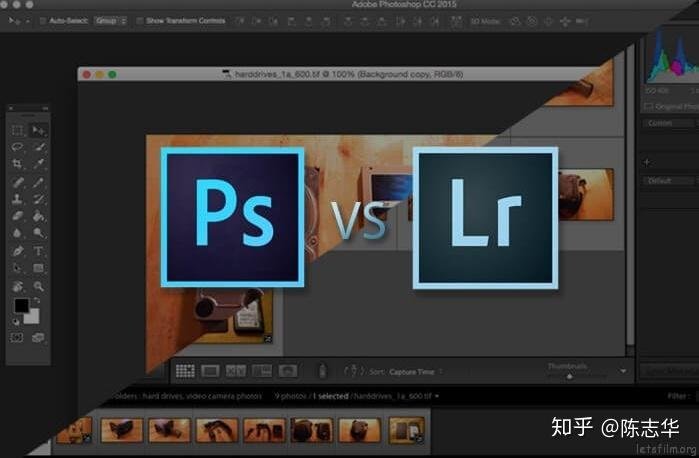The image size is (699, 458).
Task: Click the Auto-Align Layers icon in options bar
Action: pyautogui.click(x=455, y=21)
